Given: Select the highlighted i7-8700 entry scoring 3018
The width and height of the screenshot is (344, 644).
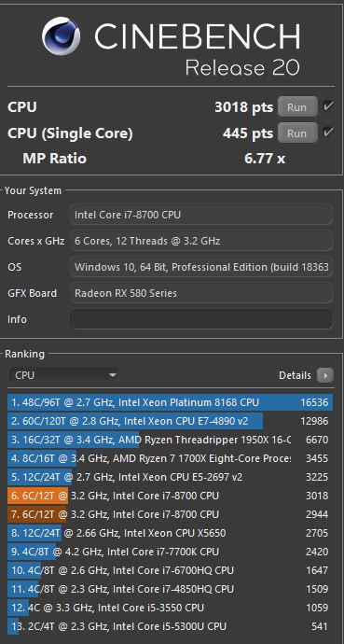Looking at the screenshot, I should click(x=171, y=496).
